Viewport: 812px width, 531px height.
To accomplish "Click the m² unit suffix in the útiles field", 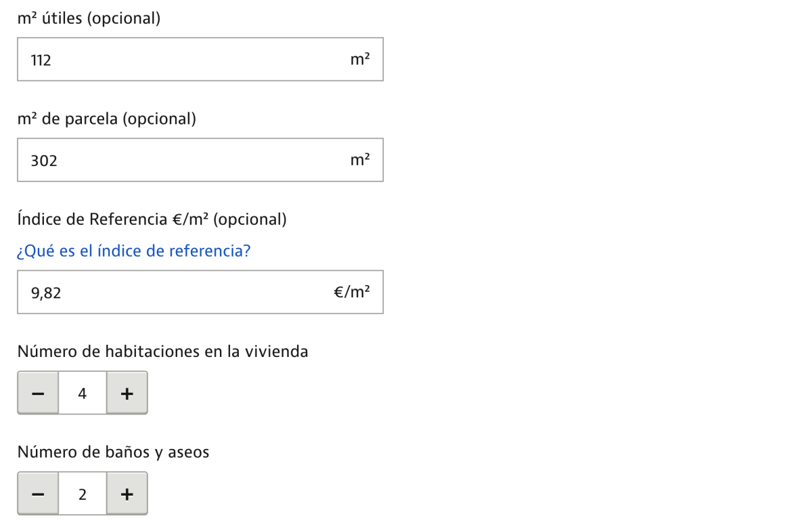I will pyautogui.click(x=359, y=60).
